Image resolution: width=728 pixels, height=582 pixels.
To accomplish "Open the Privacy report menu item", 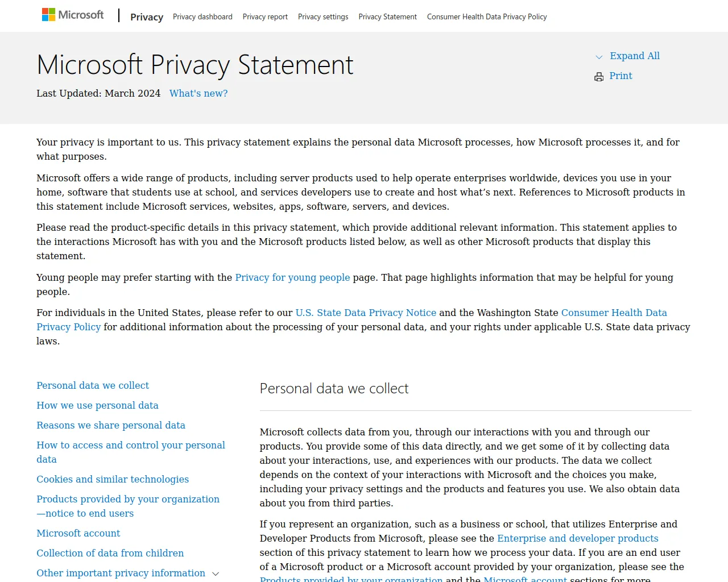I will (265, 17).
